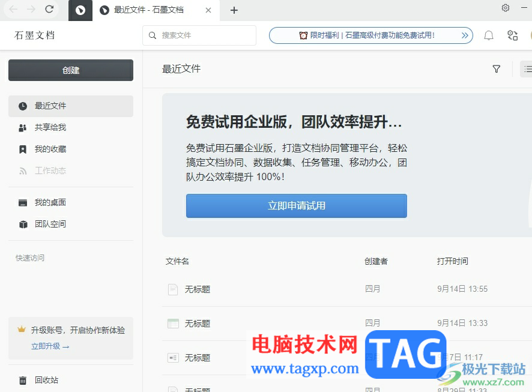Click the crown upgrade icon
Viewport: 532px width, 392px height.
click(x=22, y=329)
